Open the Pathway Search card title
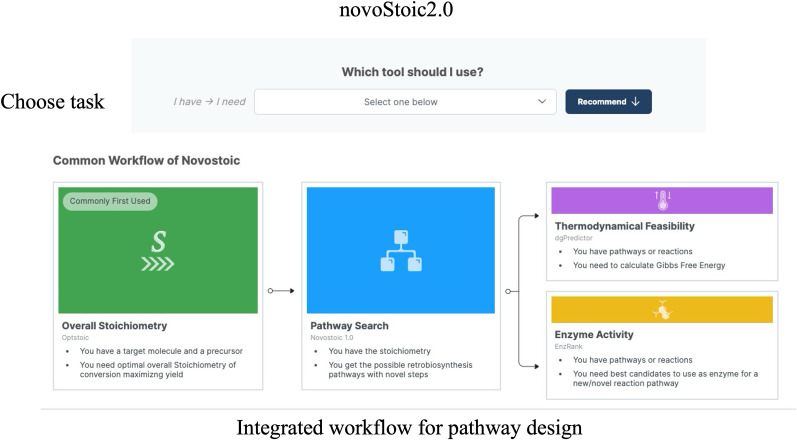This screenshot has width=797, height=440. (349, 326)
